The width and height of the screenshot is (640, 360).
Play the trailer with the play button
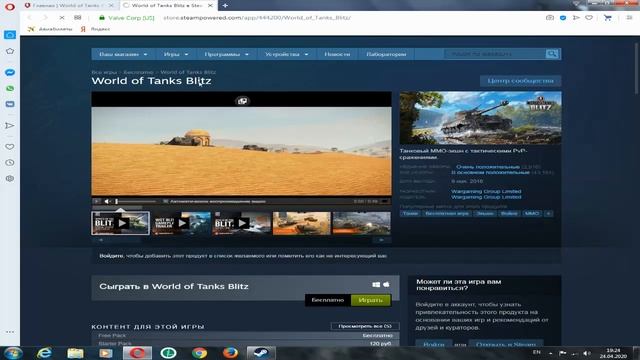pos(97,201)
